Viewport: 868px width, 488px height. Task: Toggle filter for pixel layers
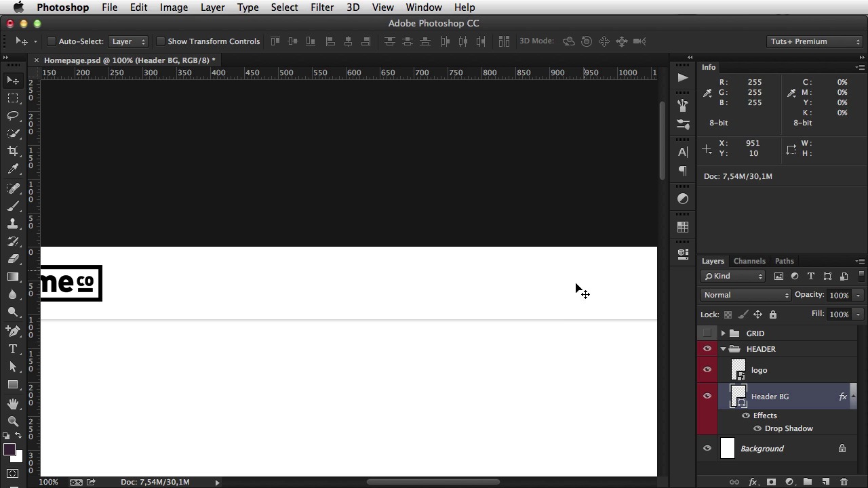(778, 276)
